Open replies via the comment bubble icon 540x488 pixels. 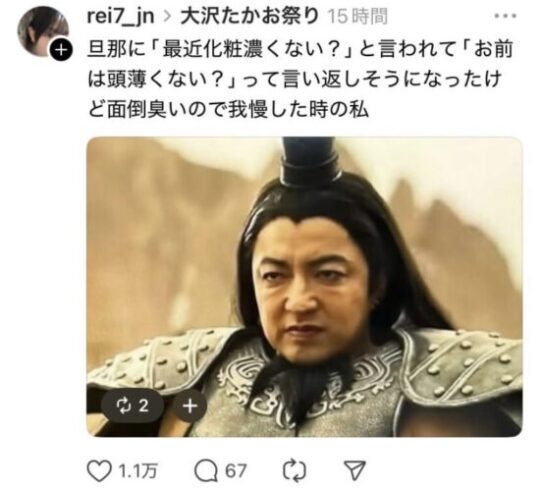pyautogui.click(x=206, y=471)
